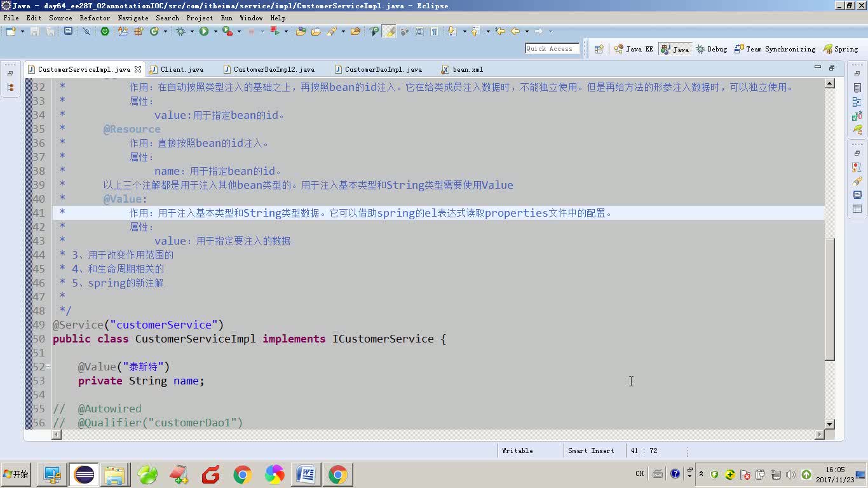868x488 pixels.
Task: Click the Open Perspective icon
Action: (599, 49)
